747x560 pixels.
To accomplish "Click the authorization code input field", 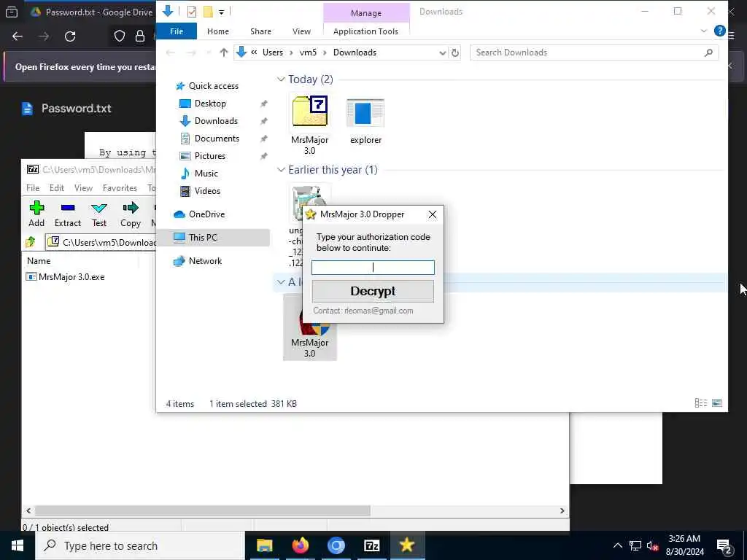I will tap(373, 268).
